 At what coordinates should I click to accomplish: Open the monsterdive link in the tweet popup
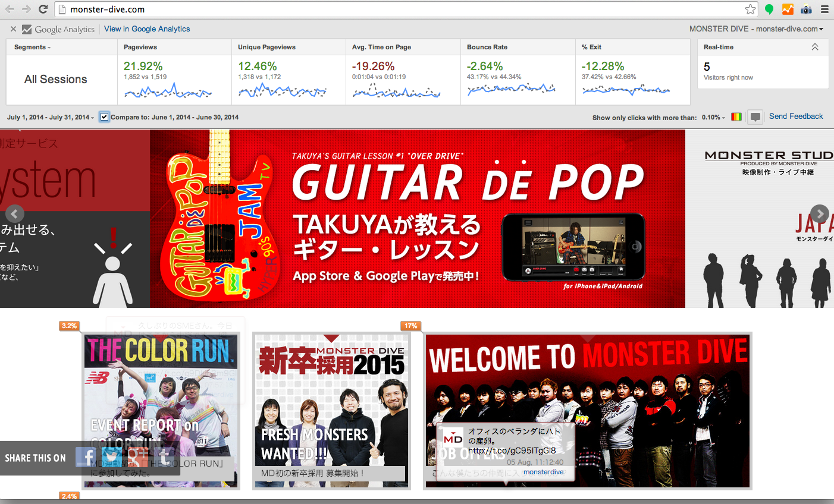coord(543,472)
